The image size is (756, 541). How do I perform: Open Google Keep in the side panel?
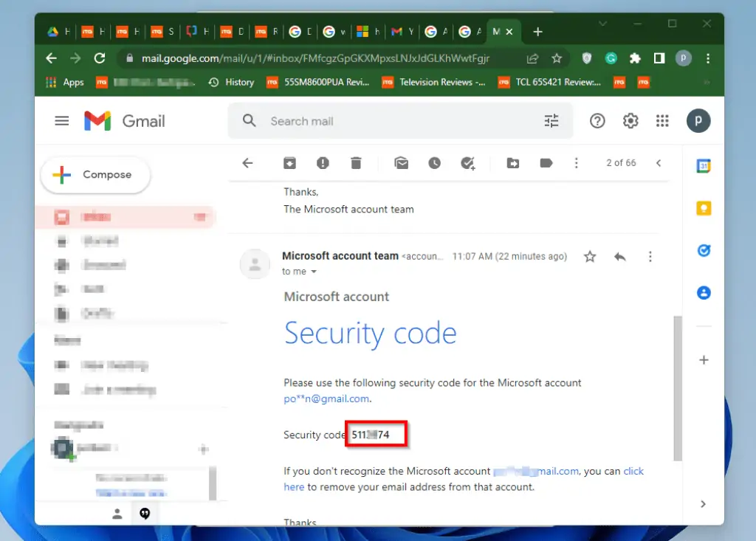703,208
